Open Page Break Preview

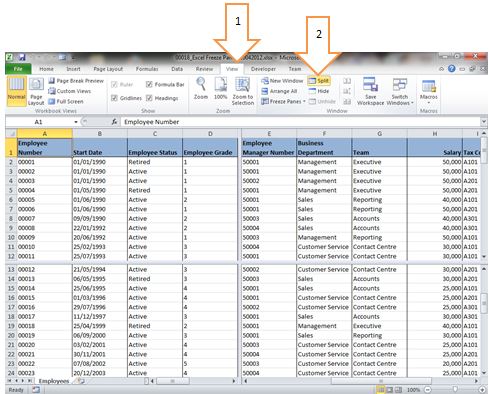tap(76, 81)
